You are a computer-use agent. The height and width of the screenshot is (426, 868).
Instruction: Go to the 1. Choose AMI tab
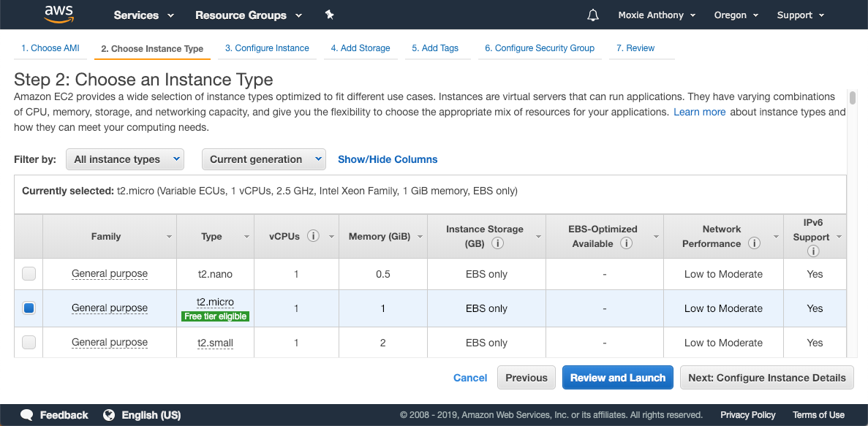click(50, 48)
